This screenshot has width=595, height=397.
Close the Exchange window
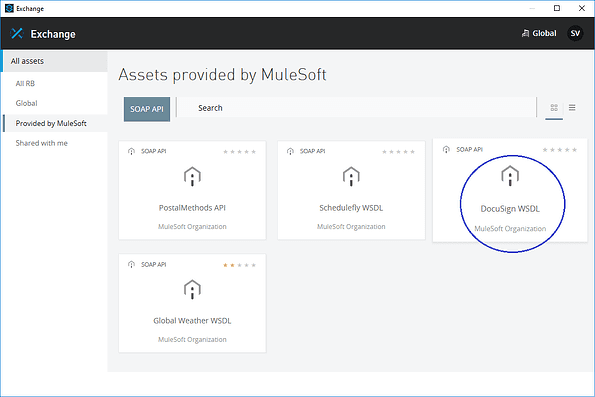[582, 8]
